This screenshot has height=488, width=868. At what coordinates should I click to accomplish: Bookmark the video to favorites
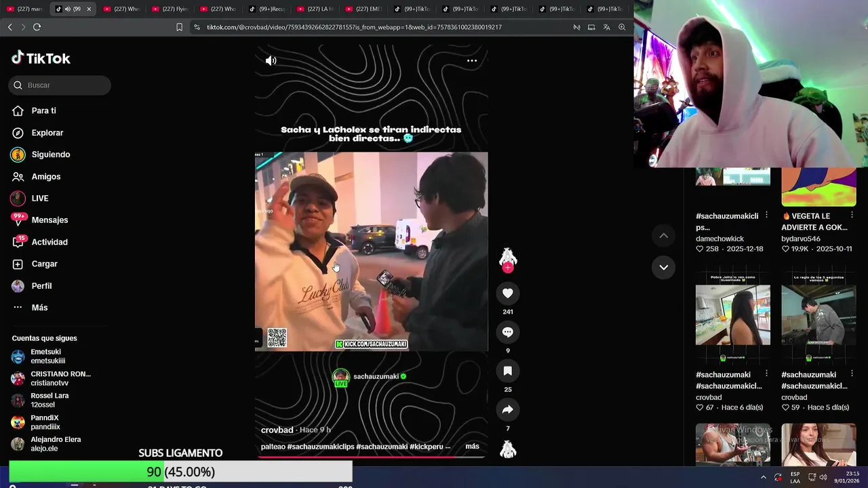508,371
